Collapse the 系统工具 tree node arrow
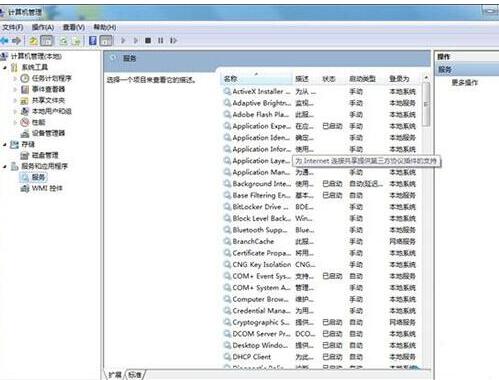Viewport: 499px width, 380px height. [x=5, y=68]
